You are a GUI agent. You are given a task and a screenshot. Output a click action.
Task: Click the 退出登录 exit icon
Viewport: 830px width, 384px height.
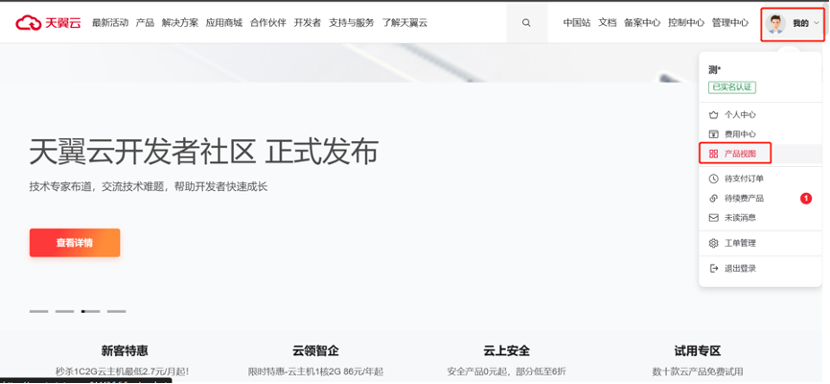coord(714,269)
